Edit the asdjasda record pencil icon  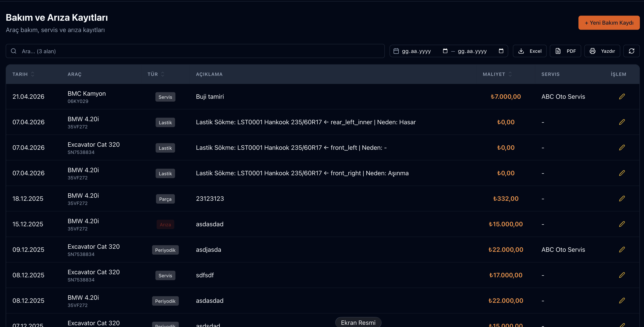point(622,249)
